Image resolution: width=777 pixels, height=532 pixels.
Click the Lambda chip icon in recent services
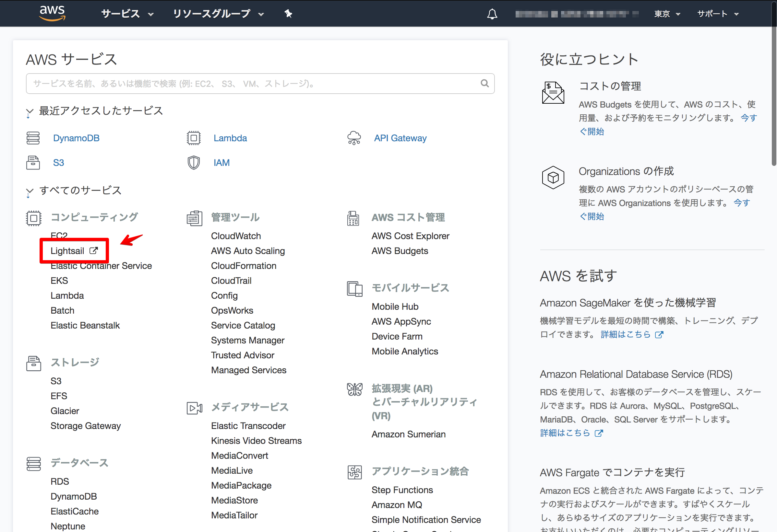194,138
